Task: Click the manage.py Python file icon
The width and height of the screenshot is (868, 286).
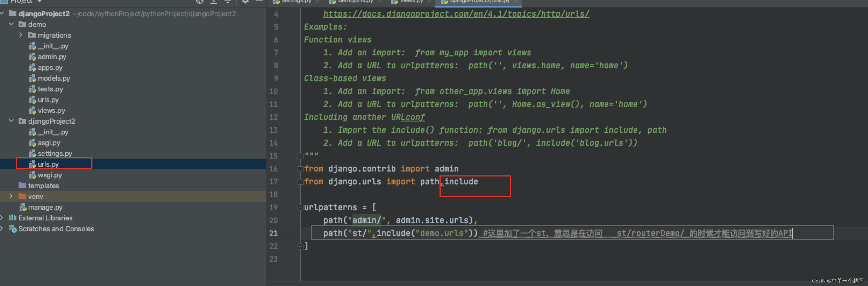Action: click(23, 207)
